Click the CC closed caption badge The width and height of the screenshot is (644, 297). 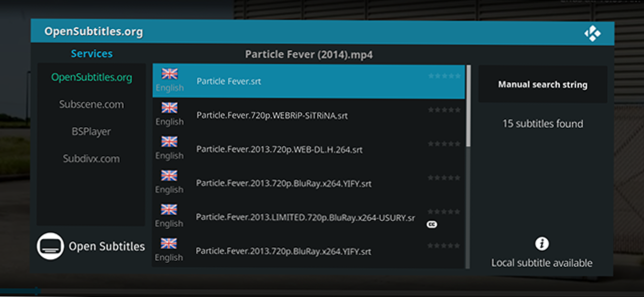tap(432, 225)
